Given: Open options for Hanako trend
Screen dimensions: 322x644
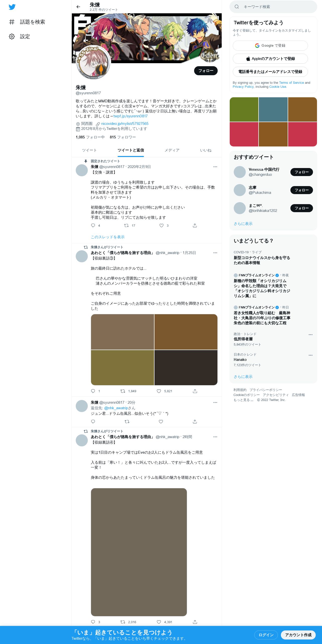Looking at the screenshot, I should (310, 355).
